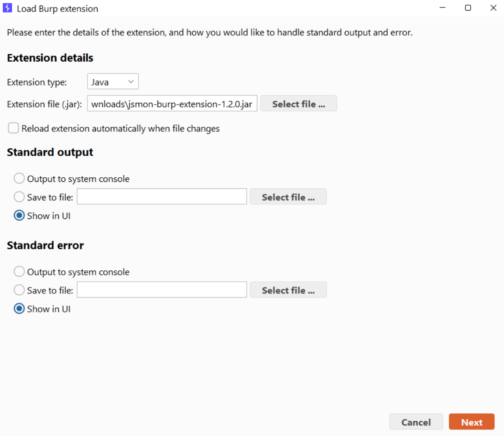504x436 pixels.
Task: Cancel loading the Burp extension
Action: 416,422
